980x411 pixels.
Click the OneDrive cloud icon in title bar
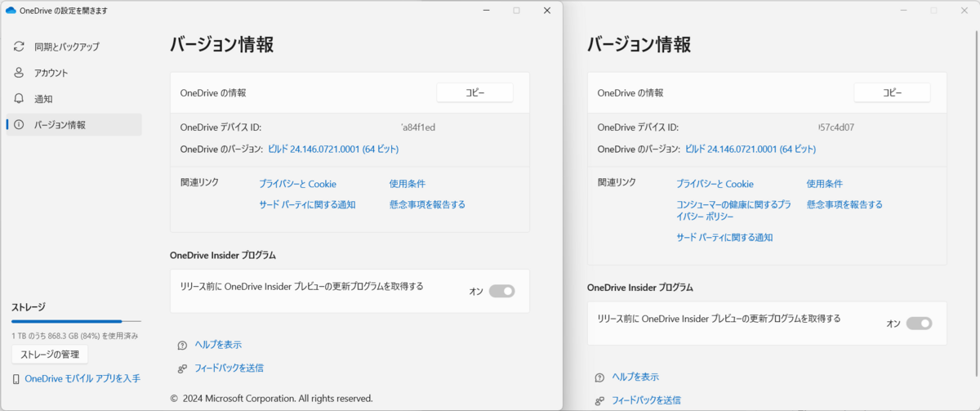11,11
